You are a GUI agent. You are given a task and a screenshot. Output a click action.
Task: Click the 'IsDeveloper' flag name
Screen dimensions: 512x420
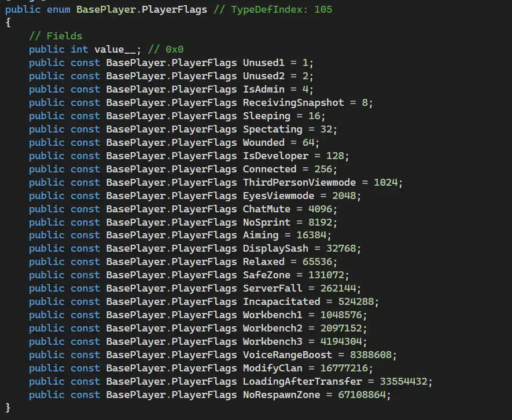pos(275,156)
